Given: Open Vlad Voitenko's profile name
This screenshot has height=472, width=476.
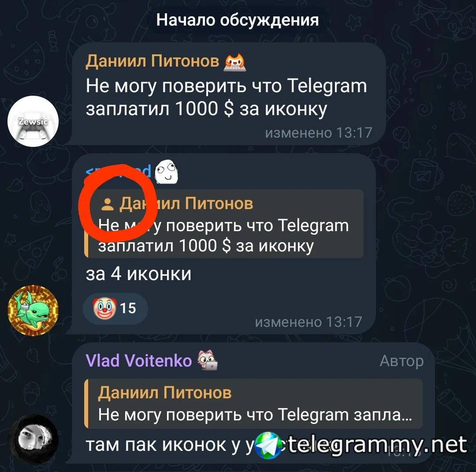Looking at the screenshot, I should coord(139,361).
